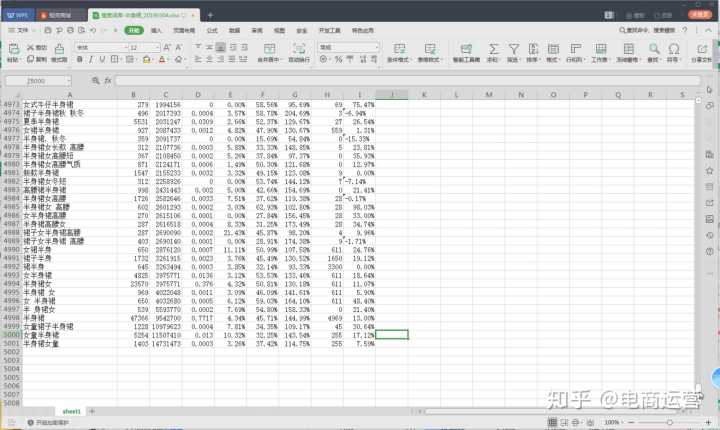This screenshot has width=720, height=430.
Task: Toggle Italic formatting
Action: (91, 59)
